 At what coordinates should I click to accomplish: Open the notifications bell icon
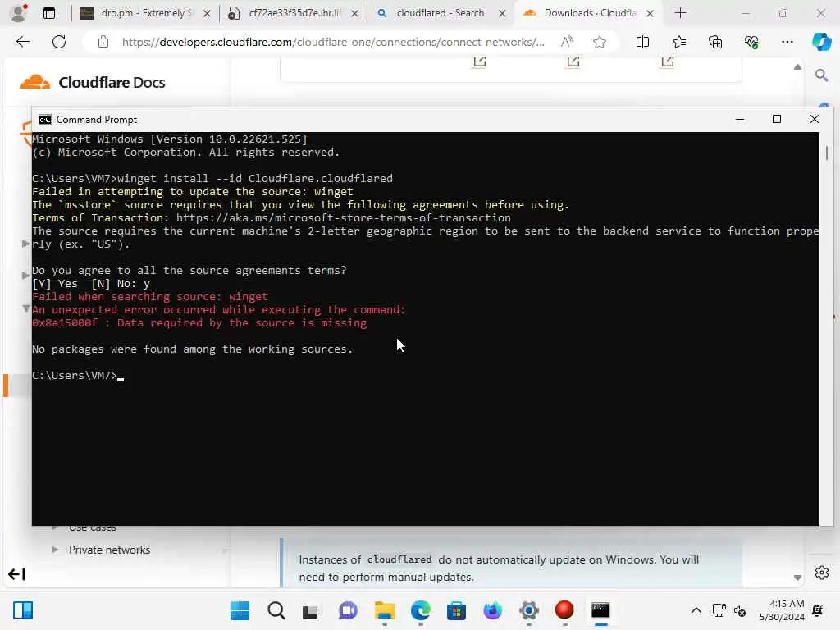click(818, 610)
